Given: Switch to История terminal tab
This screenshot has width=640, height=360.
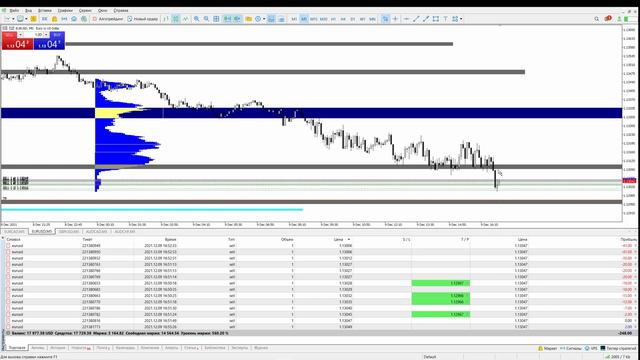Looking at the screenshot, I should [58, 348].
